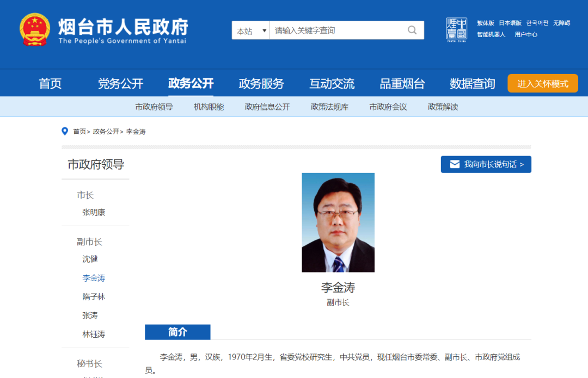Open 智能机器人 service
This screenshot has height=378, width=588.
492,34
